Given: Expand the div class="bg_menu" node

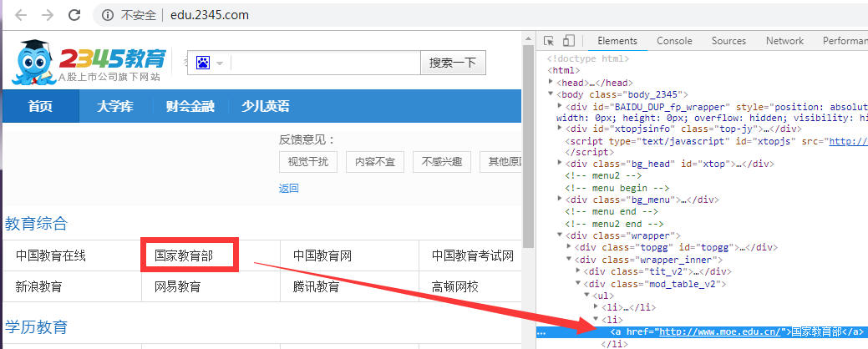Looking at the screenshot, I should click(561, 199).
